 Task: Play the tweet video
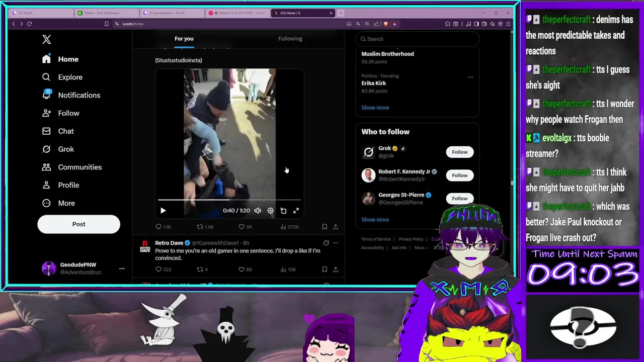pos(163,211)
